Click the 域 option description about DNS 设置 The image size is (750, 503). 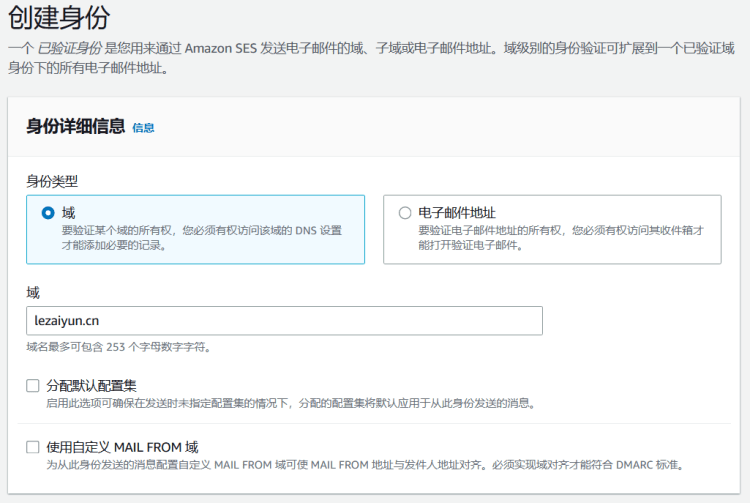point(200,237)
